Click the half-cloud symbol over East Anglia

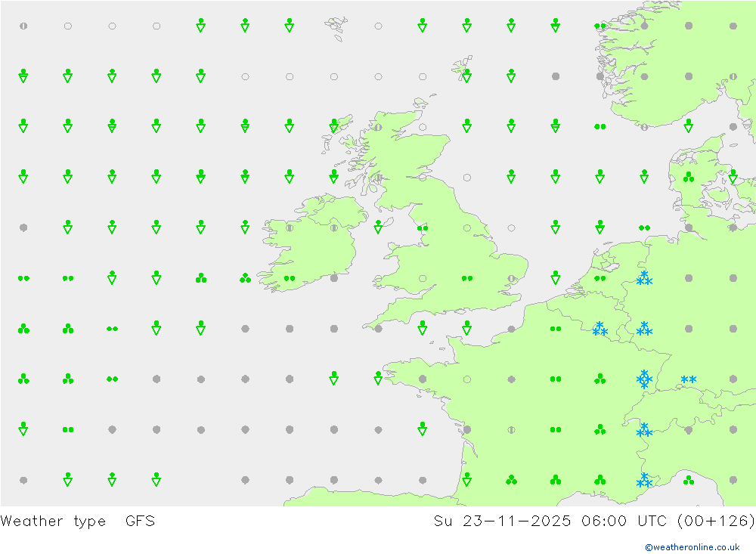pos(511,278)
